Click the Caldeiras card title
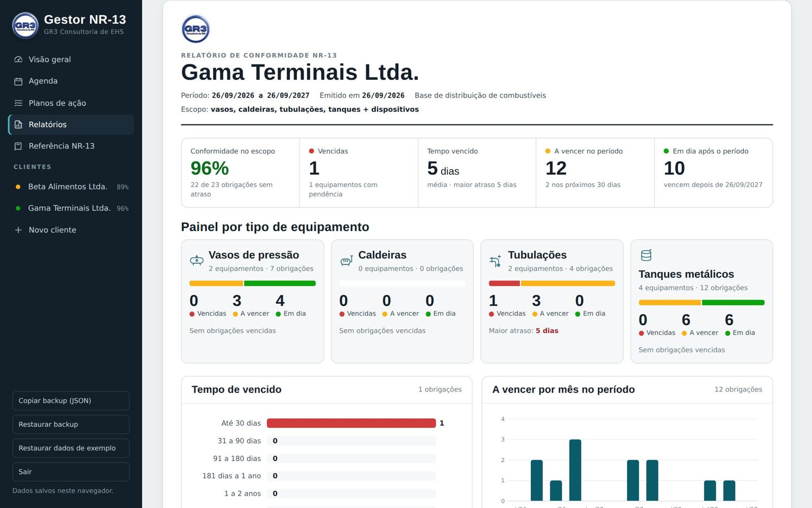812x508 pixels. [x=382, y=255]
